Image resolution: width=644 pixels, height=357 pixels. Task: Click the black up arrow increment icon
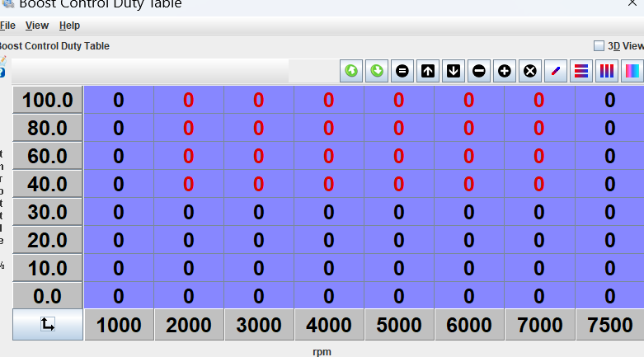pos(428,71)
